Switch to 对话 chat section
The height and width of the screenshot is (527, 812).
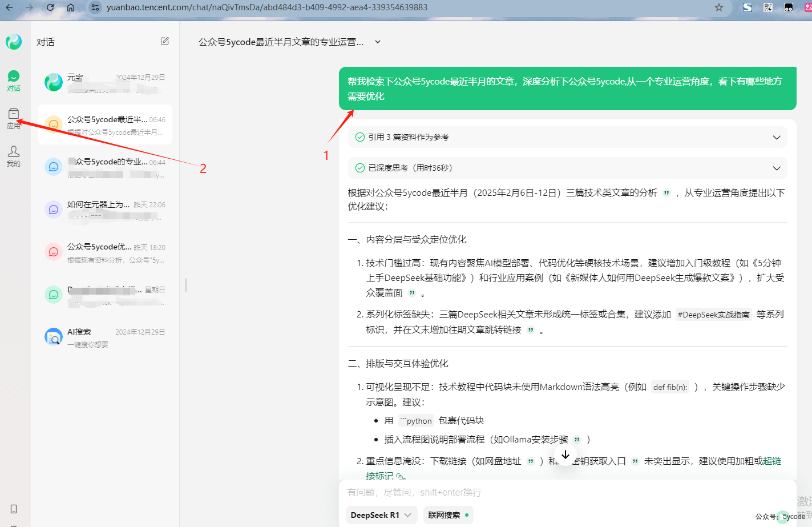14,81
